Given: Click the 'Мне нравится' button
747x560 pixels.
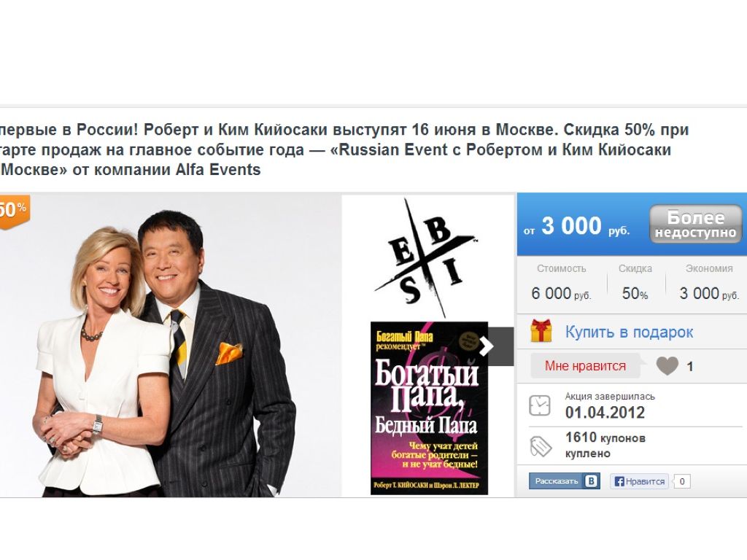Looking at the screenshot, I should tap(585, 366).
